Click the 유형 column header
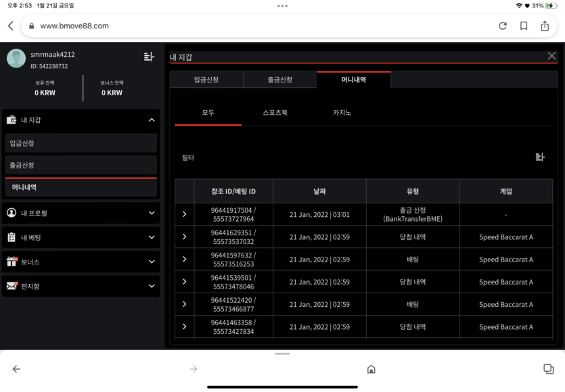Image resolution: width=565 pixels, height=392 pixels. (x=413, y=191)
